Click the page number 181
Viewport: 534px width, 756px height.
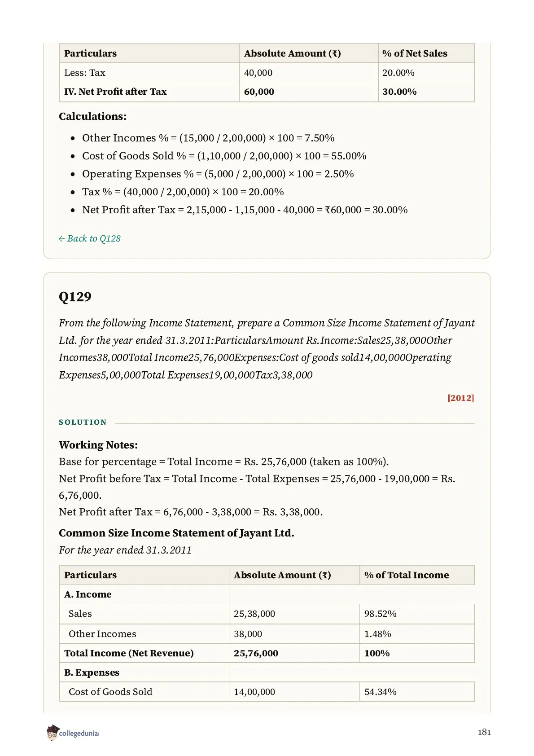pyautogui.click(x=484, y=732)
